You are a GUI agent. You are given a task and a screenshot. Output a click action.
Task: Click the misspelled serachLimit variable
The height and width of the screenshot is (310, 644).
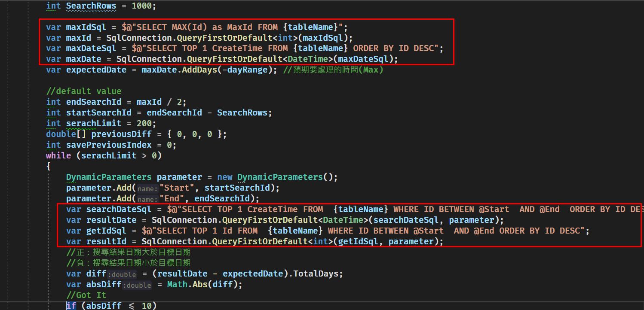point(93,123)
